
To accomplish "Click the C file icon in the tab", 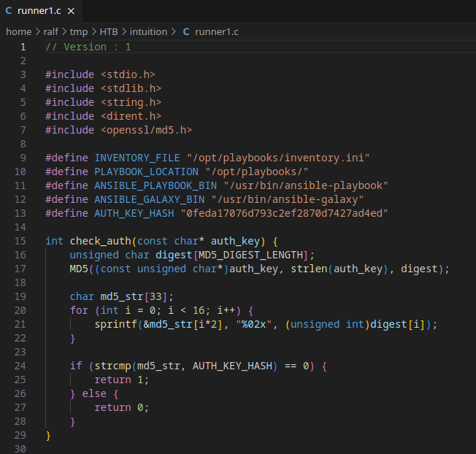I will click(x=9, y=11).
